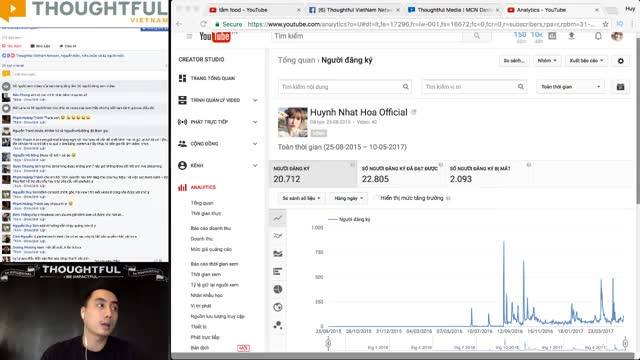Open the calendar date picker icon

[x=620, y=87]
